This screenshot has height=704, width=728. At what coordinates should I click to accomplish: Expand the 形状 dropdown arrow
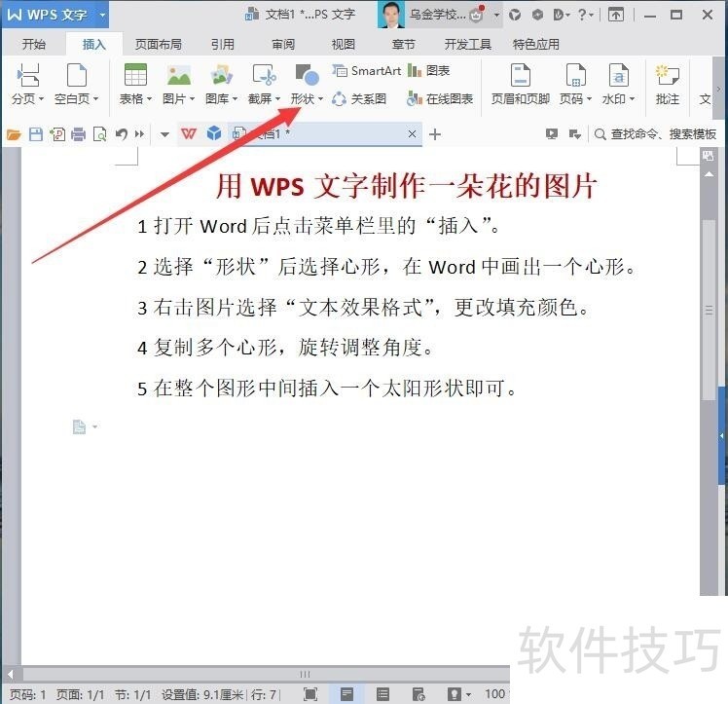(320, 99)
